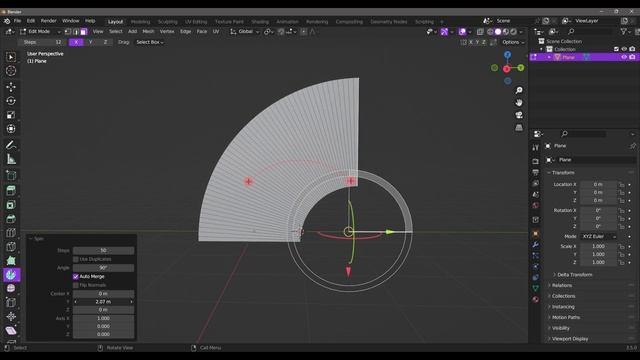The width and height of the screenshot is (640, 360).
Task: Toggle visibility eye of the Plane object
Action: 624,57
